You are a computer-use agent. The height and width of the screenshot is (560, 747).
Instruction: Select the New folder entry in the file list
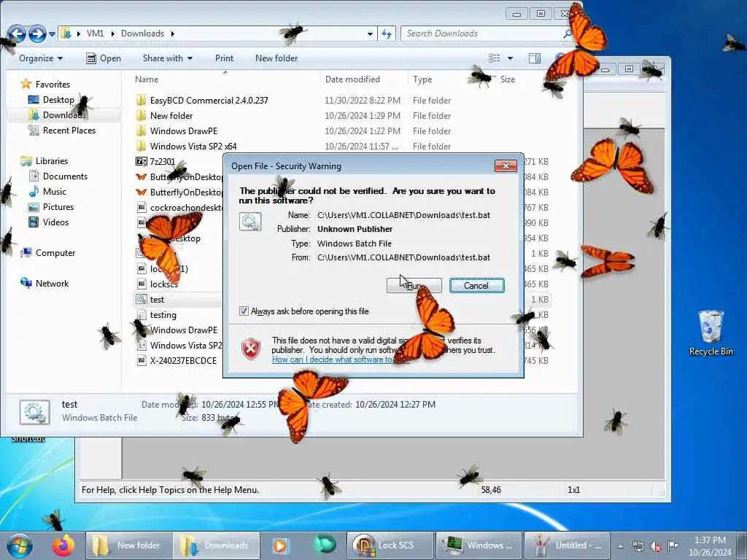[171, 116]
